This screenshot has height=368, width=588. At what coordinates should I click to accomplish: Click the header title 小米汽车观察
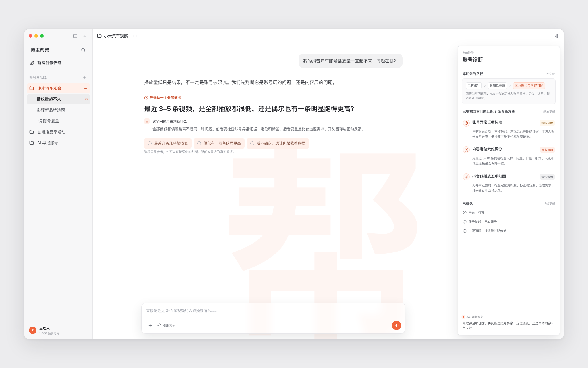pos(116,36)
